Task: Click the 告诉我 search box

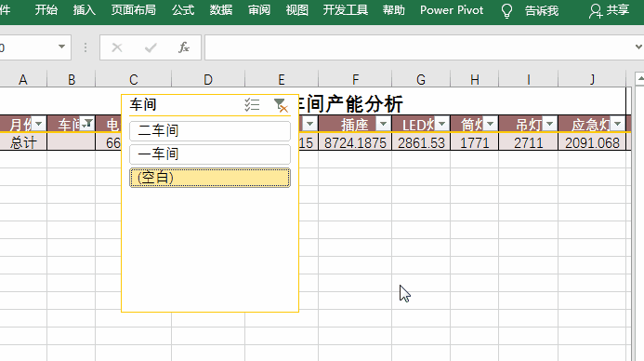Action: (x=542, y=10)
